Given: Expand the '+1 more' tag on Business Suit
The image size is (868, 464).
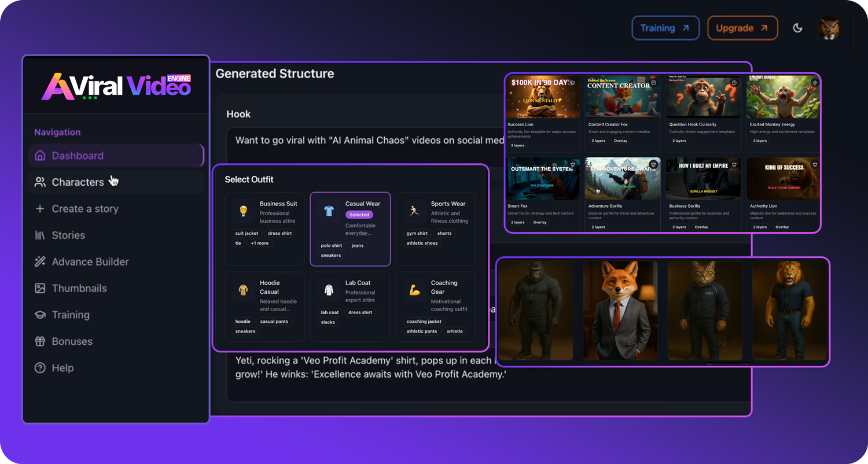Looking at the screenshot, I should [x=259, y=243].
